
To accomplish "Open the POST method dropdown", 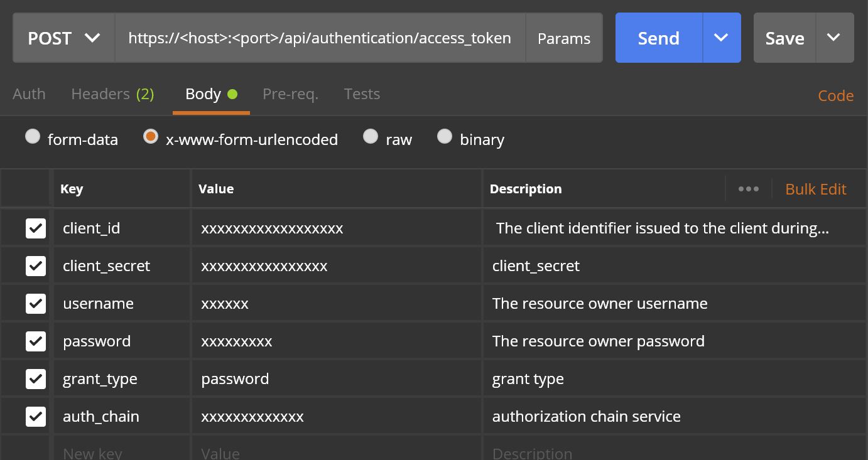I will pos(63,38).
